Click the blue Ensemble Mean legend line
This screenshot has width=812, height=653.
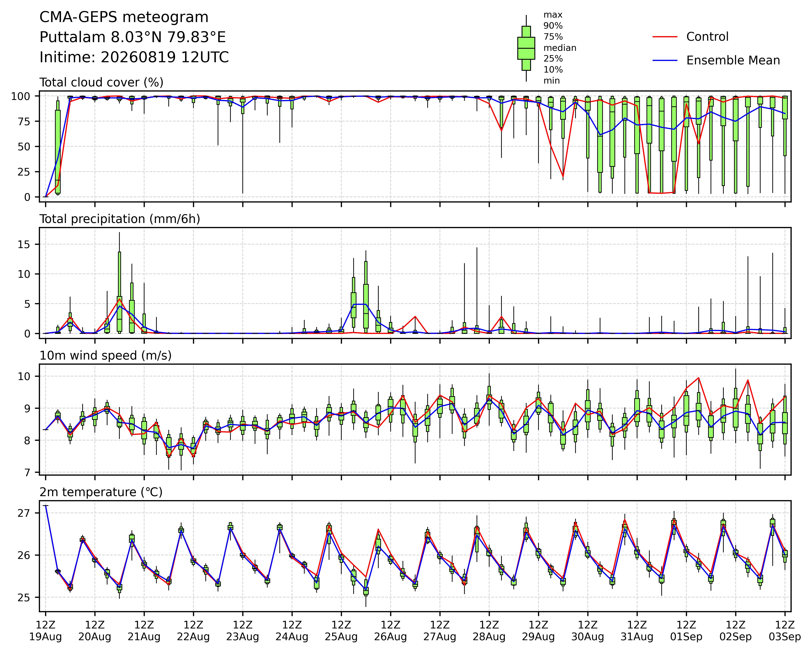(x=665, y=61)
